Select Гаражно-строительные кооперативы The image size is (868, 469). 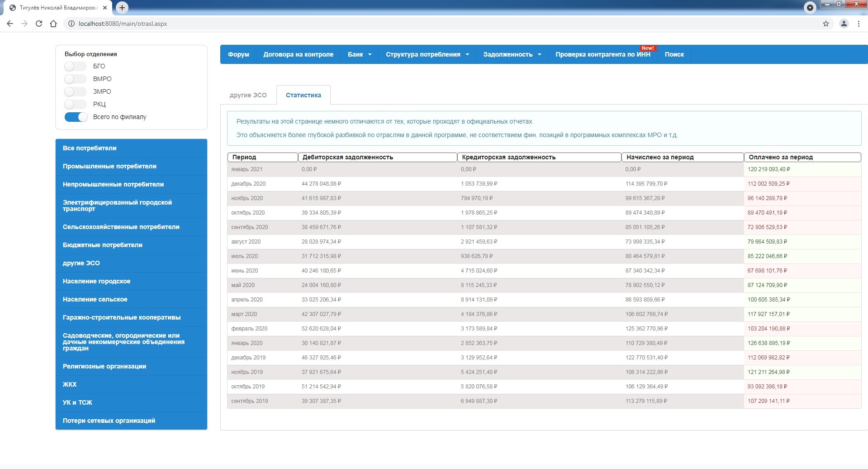pos(131,317)
